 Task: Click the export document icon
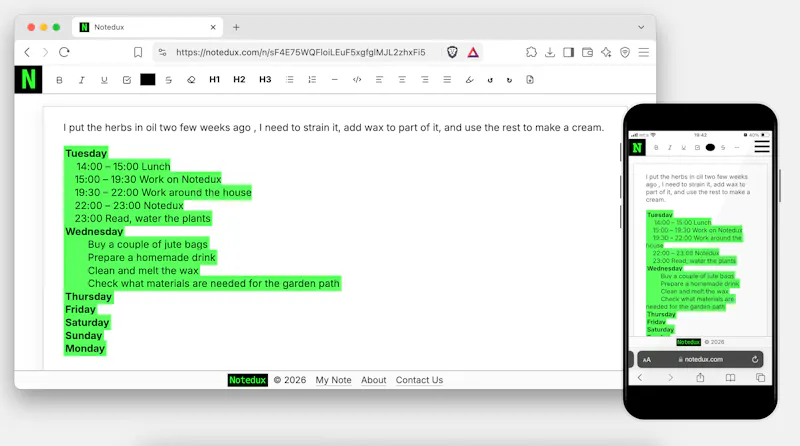[530, 80]
